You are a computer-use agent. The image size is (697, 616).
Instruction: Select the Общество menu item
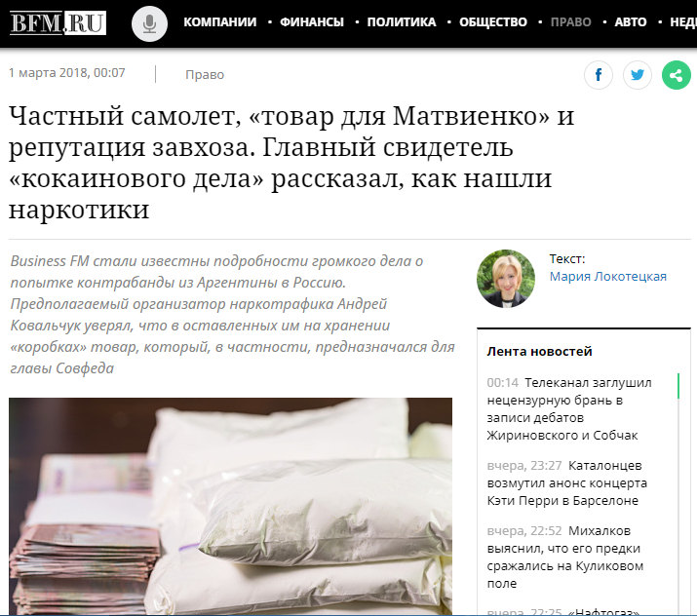(493, 22)
